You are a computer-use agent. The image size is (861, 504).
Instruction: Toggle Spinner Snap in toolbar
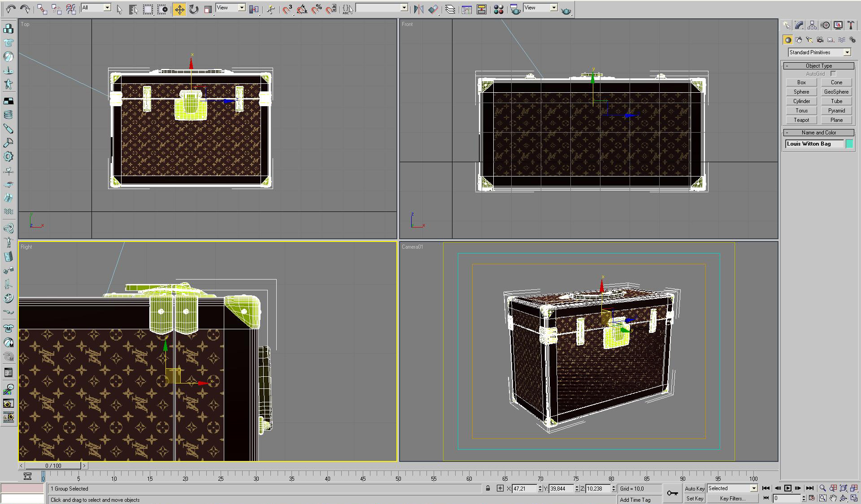point(331,9)
